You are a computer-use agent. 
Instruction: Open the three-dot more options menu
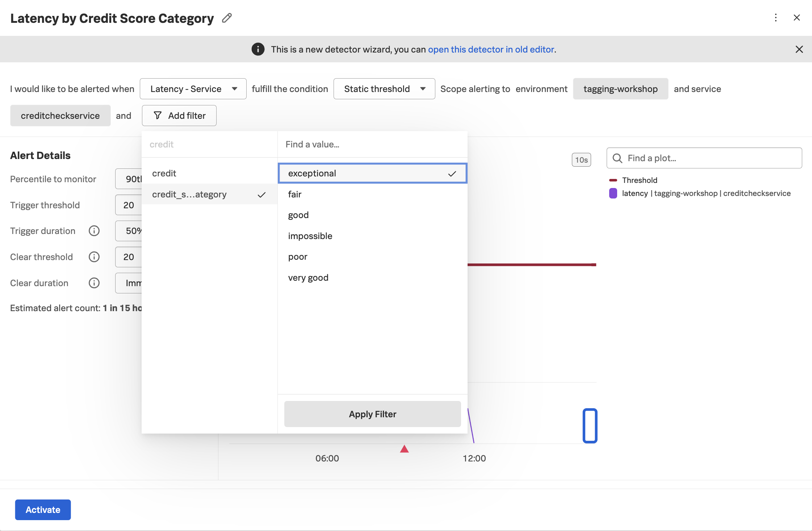[775, 18]
